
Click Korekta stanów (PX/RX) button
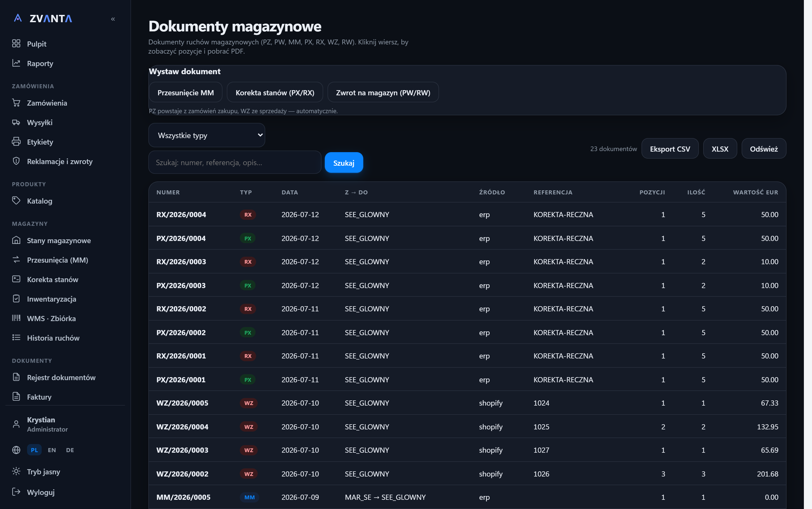pyautogui.click(x=275, y=92)
